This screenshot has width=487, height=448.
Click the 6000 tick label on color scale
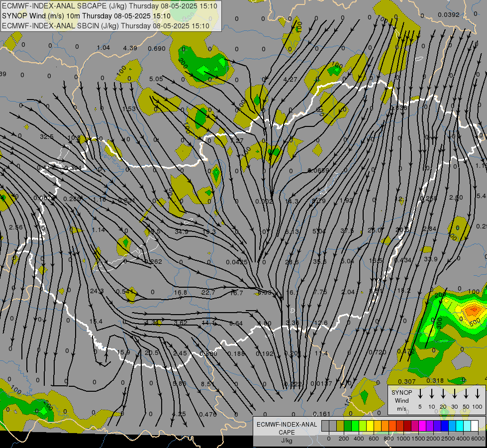click(479, 439)
